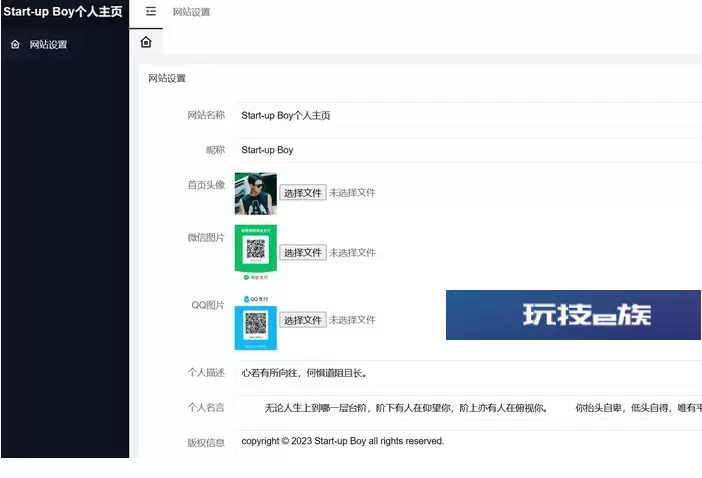Viewport: 702px width, 478px height.
Task: Select the 昵称 field label
Action: 215,150
